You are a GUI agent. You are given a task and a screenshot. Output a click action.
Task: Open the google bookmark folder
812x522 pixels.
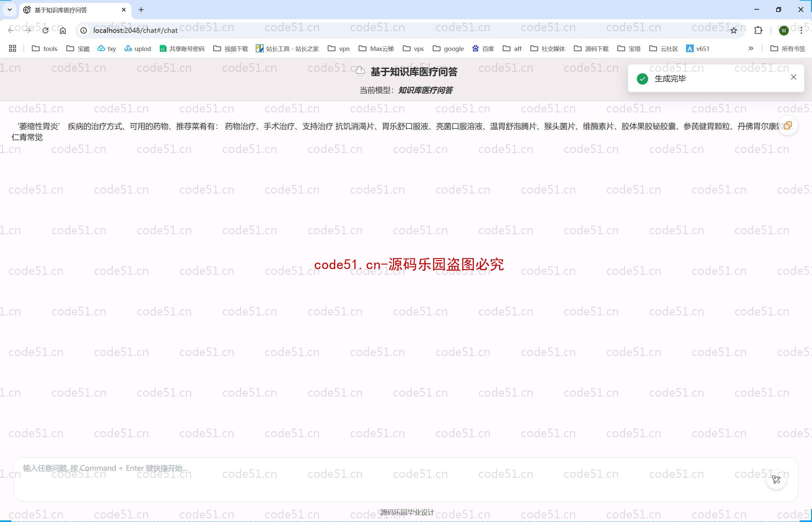point(448,48)
